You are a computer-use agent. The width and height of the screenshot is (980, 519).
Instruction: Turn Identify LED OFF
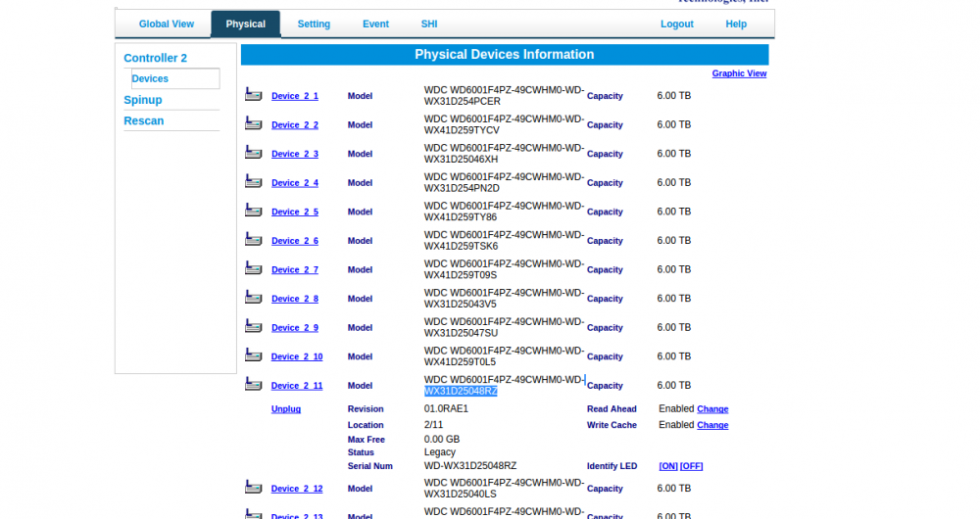pyautogui.click(x=691, y=466)
